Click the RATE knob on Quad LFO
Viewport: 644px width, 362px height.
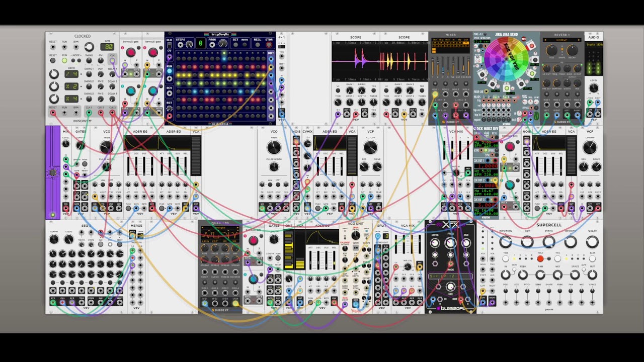click(205, 248)
